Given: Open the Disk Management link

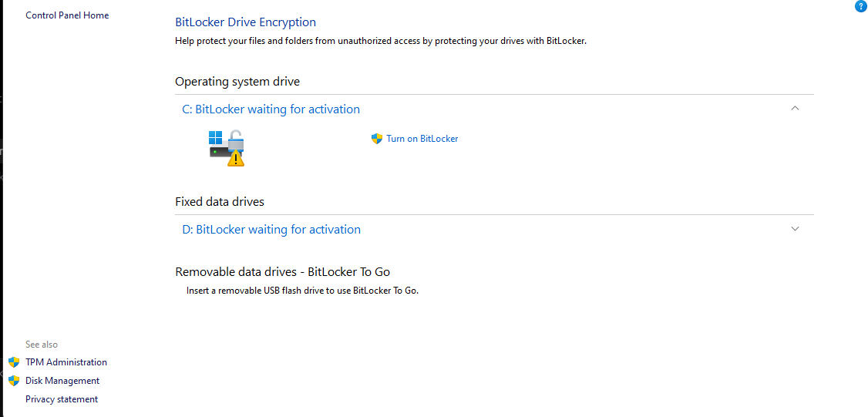Looking at the screenshot, I should pos(62,381).
